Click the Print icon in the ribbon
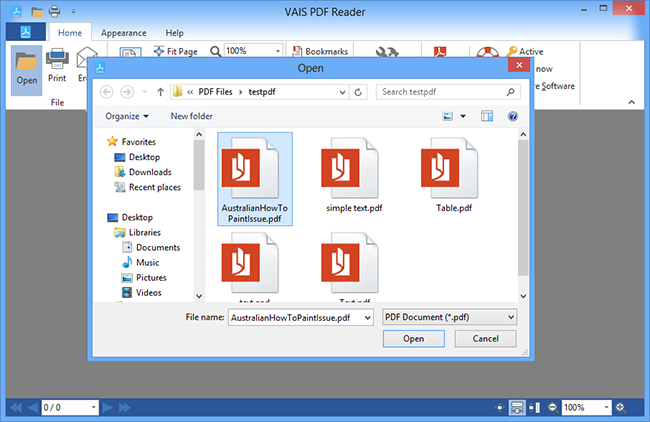 click(57, 67)
